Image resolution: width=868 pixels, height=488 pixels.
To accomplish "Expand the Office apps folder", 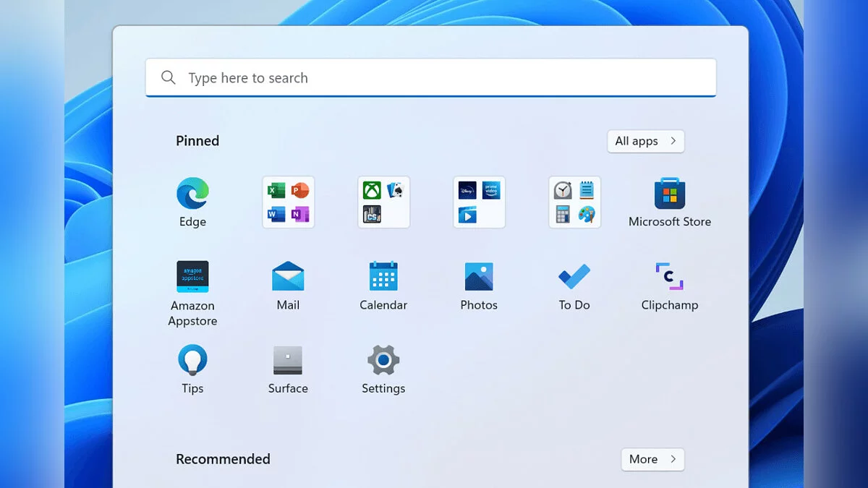I will [288, 202].
